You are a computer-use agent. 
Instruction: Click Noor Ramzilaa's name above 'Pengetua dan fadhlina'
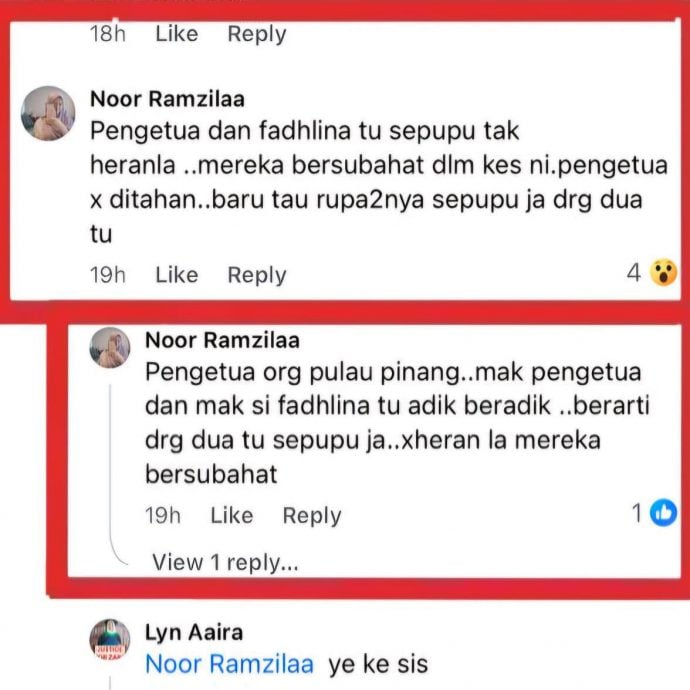coord(167,99)
